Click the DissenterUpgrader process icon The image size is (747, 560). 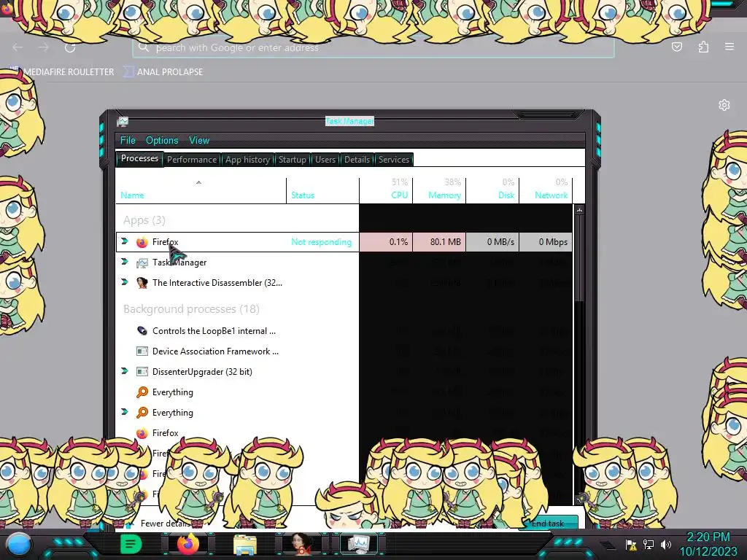[142, 371]
